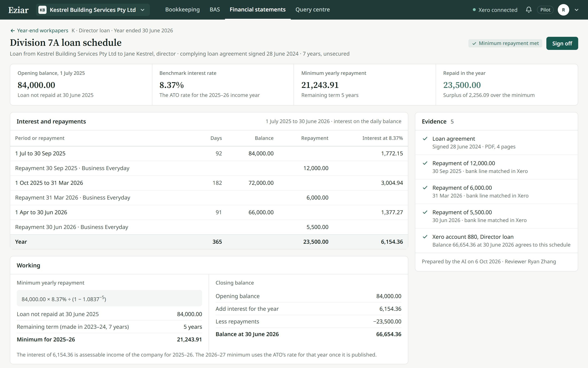Click the checkmark beside Repayment of 12,000.00
This screenshot has height=368, width=588.
pos(425,163)
